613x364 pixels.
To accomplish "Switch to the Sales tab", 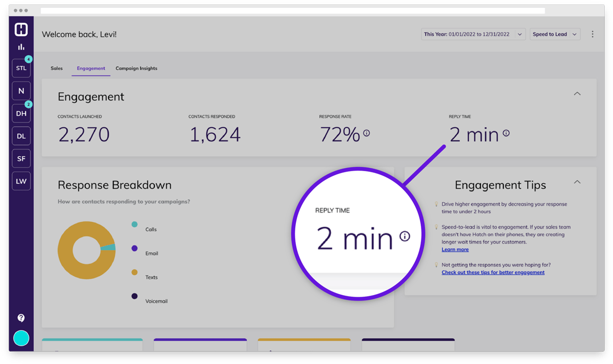I will pos(57,68).
